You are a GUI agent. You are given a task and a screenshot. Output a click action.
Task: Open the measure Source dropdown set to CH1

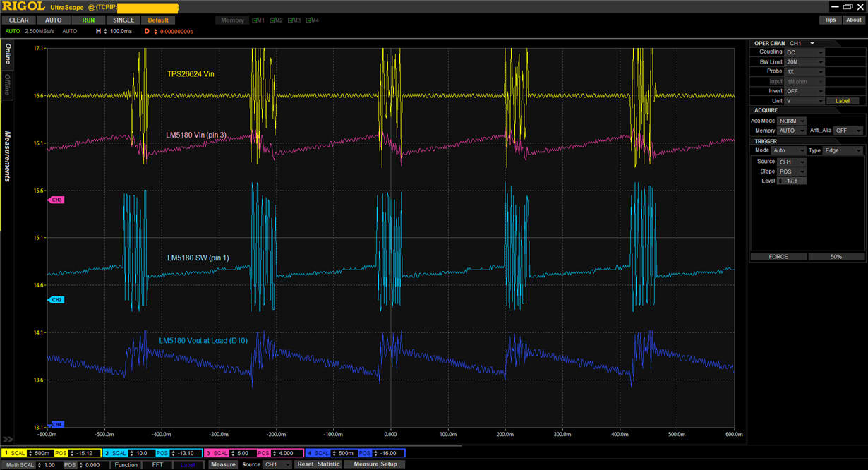pyautogui.click(x=277, y=464)
